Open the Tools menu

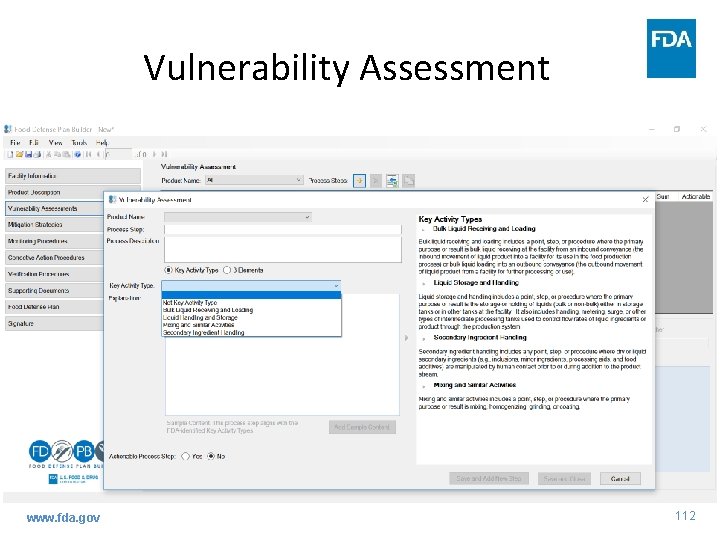(79, 142)
